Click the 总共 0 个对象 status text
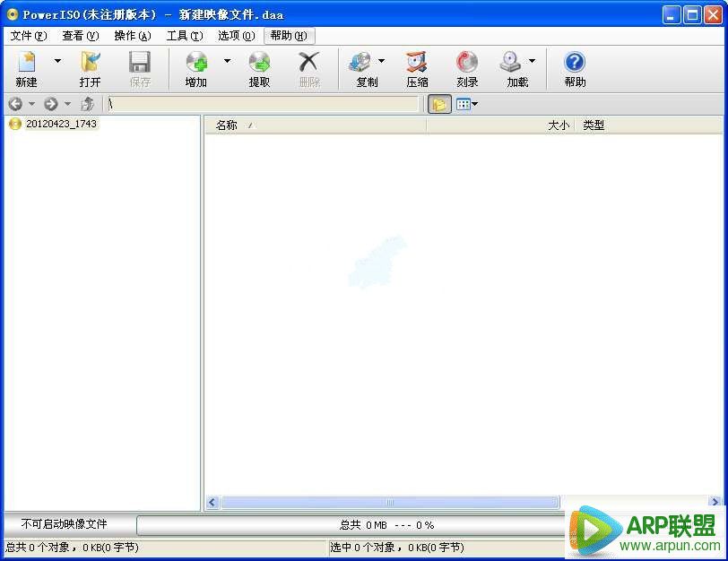Screen dimensions: 728x561 click(x=73, y=548)
